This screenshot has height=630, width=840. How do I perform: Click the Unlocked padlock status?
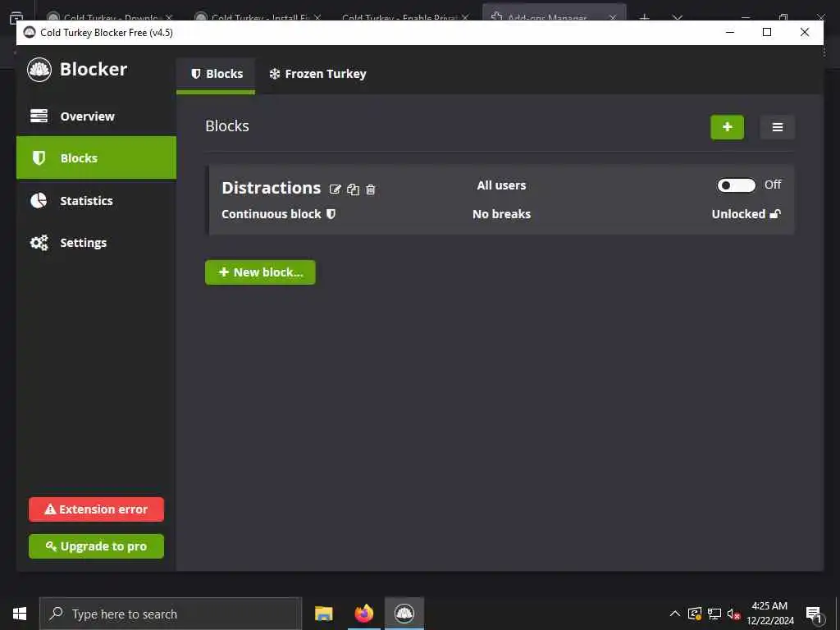[746, 214]
